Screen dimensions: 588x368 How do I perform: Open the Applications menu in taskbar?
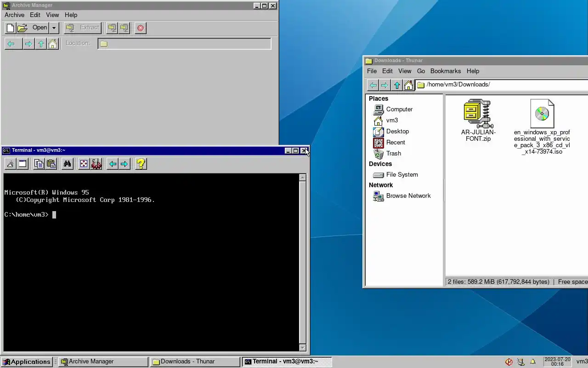click(27, 362)
